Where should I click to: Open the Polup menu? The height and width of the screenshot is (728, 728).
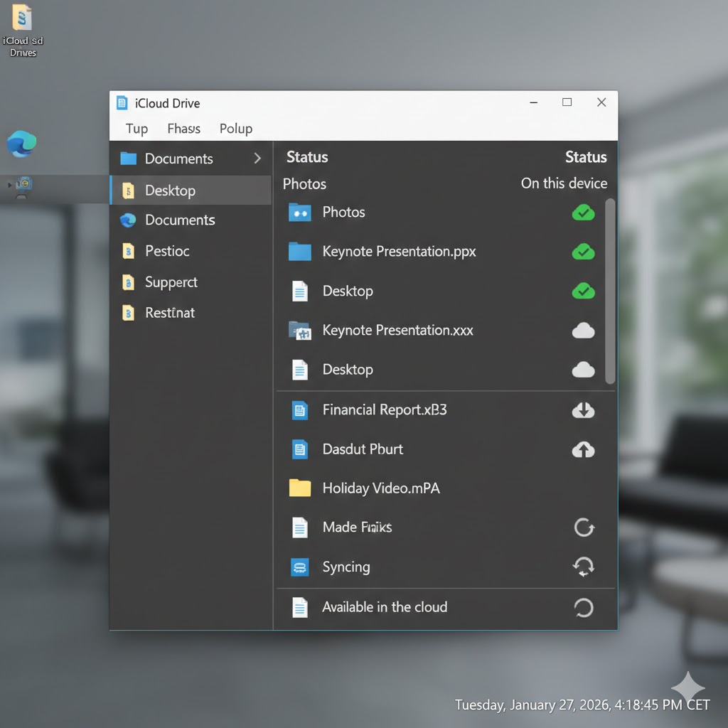pos(236,129)
